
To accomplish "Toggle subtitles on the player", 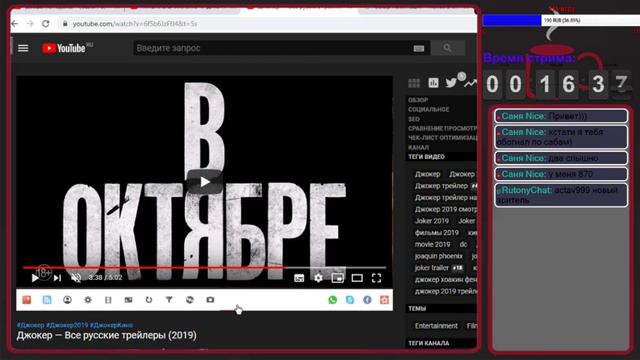I will click(299, 278).
